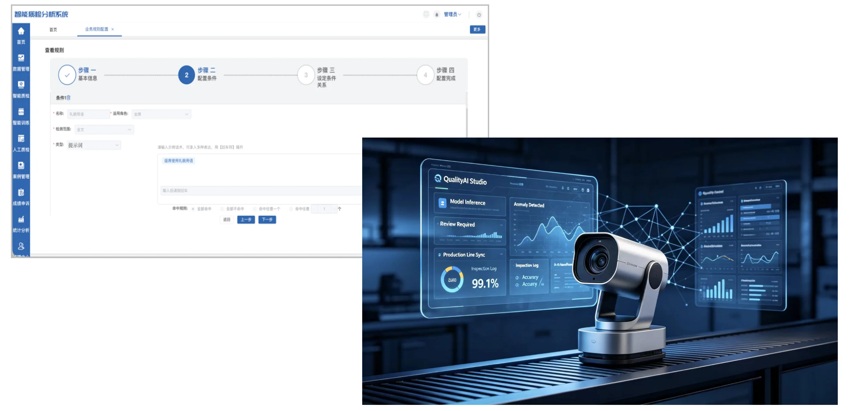This screenshot has height=411, width=868.
Task: Delete 条件1 with the trash icon
Action: click(x=69, y=98)
